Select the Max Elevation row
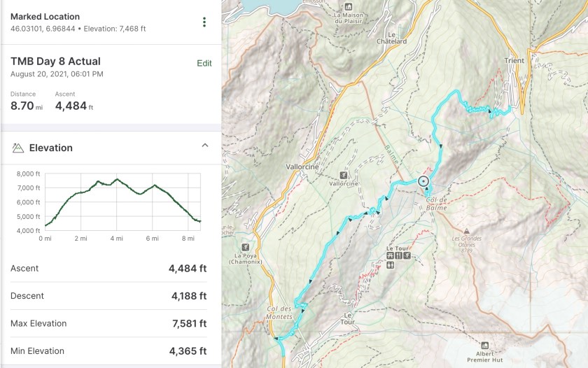 point(108,323)
